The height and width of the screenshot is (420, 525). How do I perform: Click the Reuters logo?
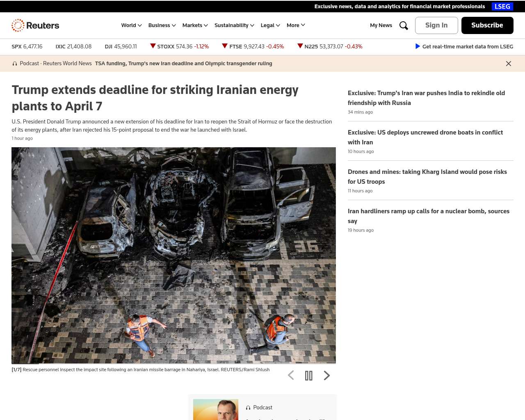pyautogui.click(x=35, y=25)
